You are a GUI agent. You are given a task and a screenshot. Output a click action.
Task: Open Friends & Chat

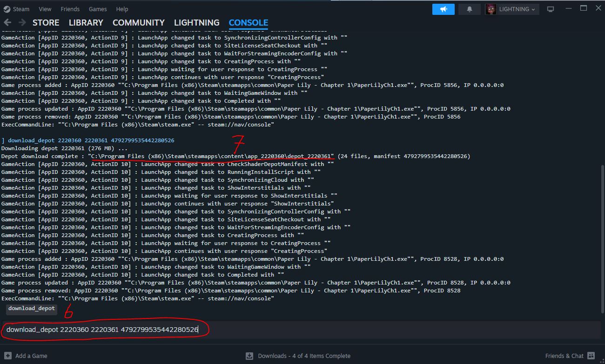[564, 356]
